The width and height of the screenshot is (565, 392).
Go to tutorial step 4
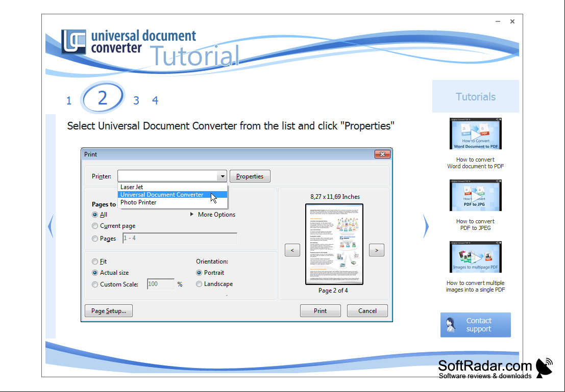[x=155, y=100]
